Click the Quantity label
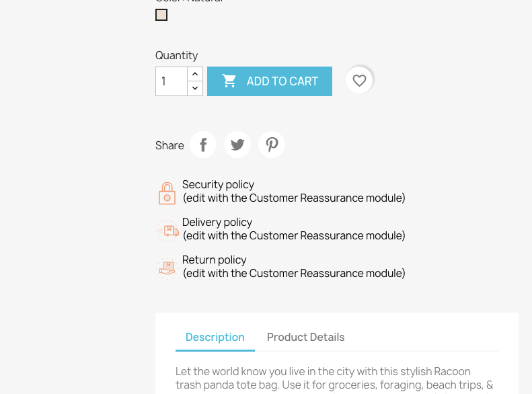This screenshot has height=394, width=532. 176,55
